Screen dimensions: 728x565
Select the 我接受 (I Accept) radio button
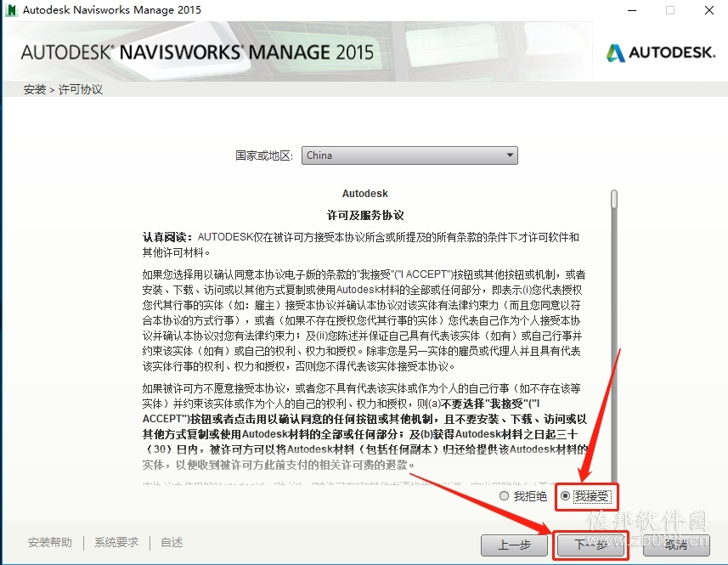tap(565, 496)
